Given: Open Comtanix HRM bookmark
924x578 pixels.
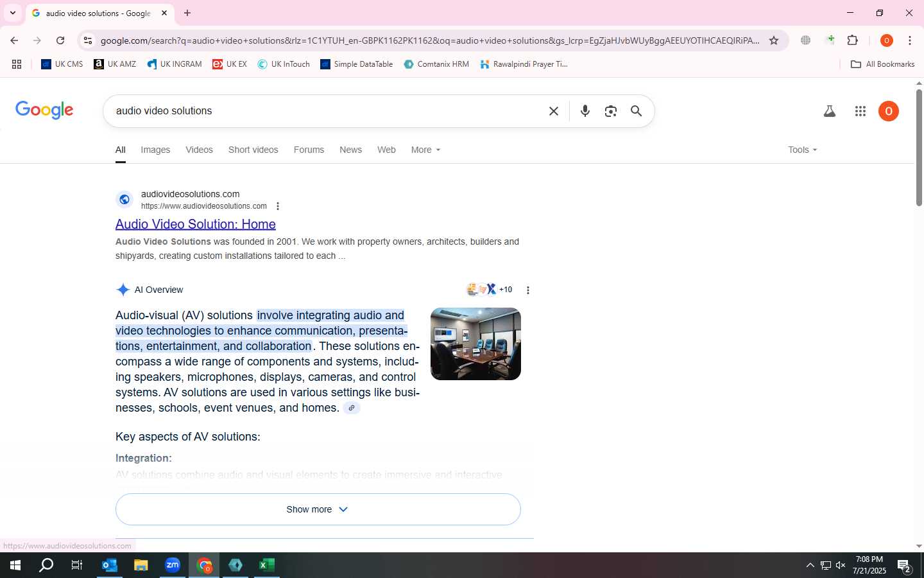Looking at the screenshot, I should 436,64.
